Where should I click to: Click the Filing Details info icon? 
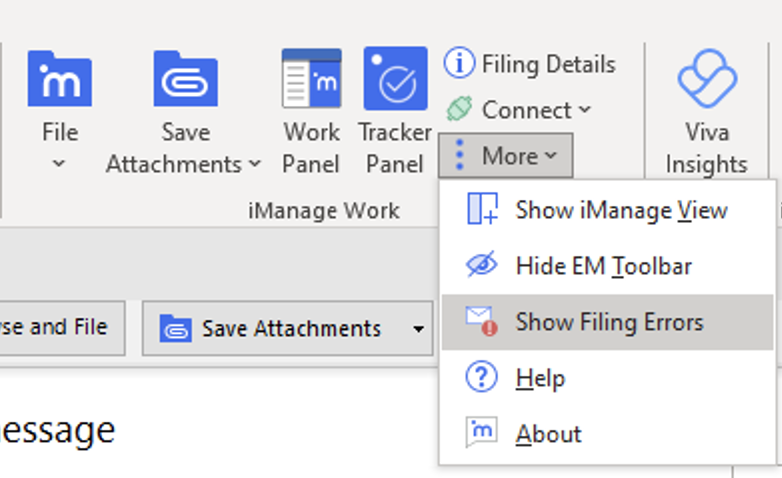[x=459, y=63]
